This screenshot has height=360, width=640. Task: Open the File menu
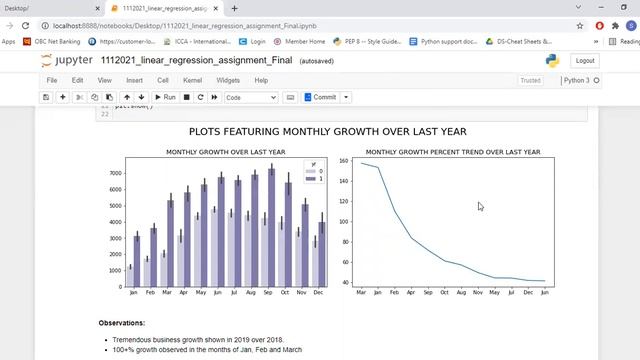(52, 80)
